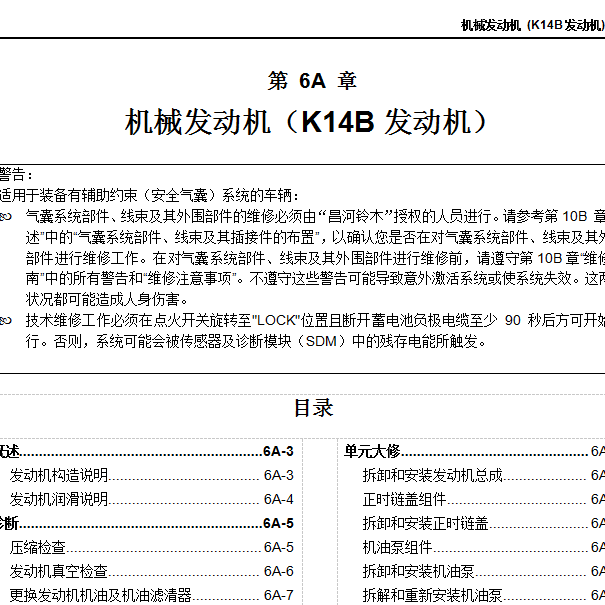Image resolution: width=605 pixels, height=605 pixels.
Task: Click the 警告 label
Action: 16,174
